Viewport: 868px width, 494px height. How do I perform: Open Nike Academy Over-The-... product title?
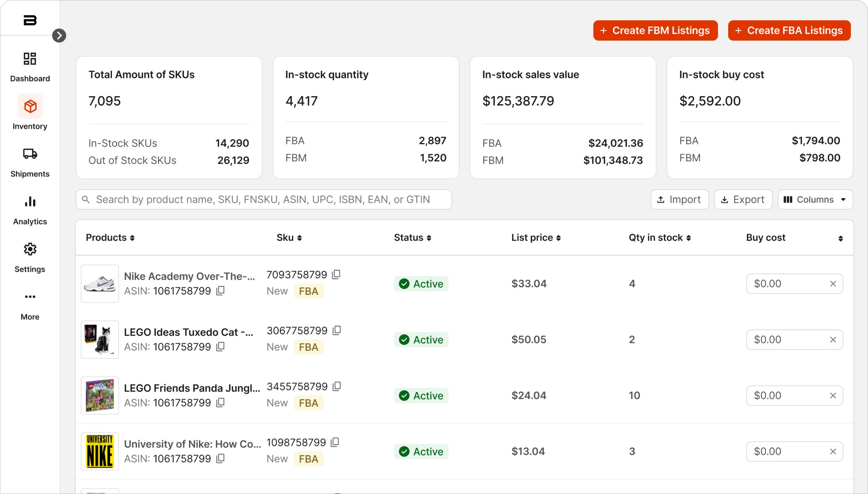coord(189,276)
